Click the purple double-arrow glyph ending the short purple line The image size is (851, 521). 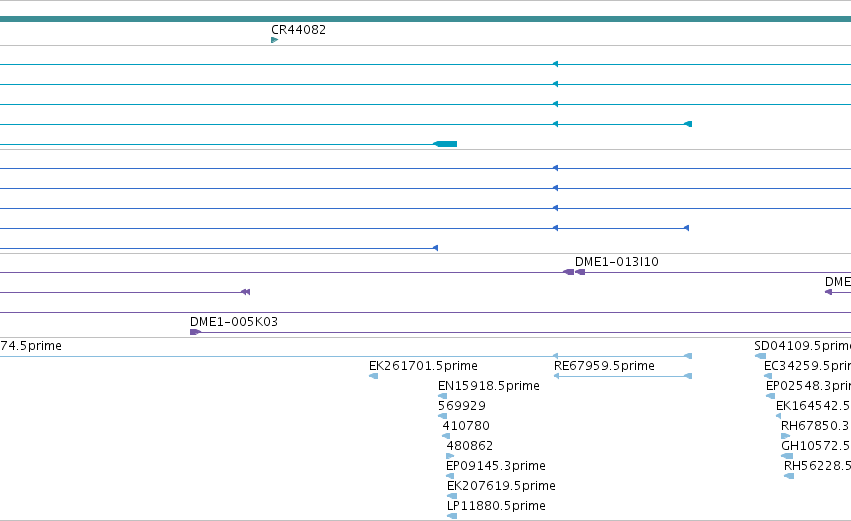245,292
